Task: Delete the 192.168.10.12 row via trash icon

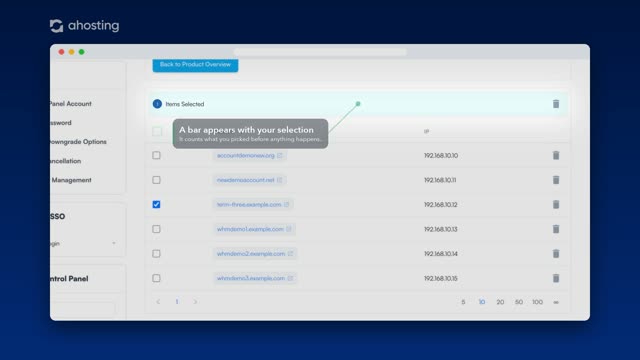Action: [x=556, y=204]
